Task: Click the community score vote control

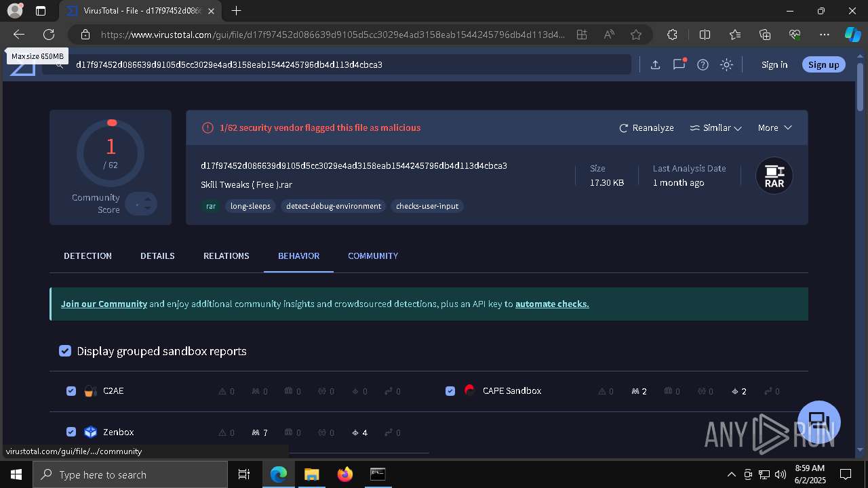Action: (x=141, y=204)
